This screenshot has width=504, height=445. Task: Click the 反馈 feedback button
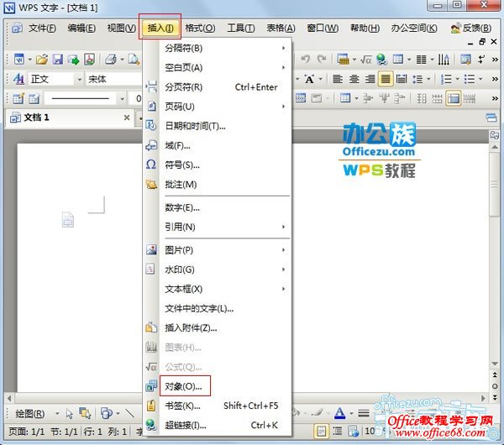pos(466,28)
